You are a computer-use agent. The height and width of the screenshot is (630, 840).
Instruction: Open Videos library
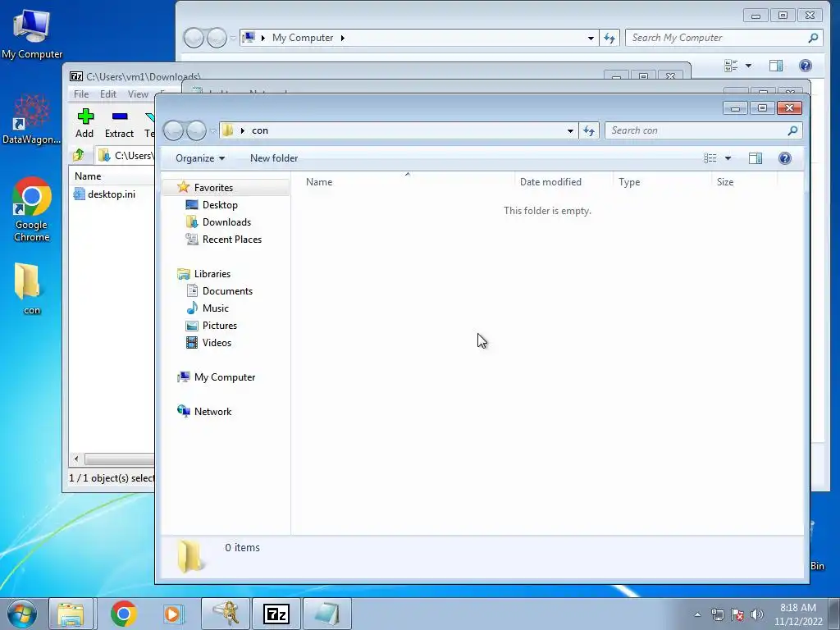point(208,343)
